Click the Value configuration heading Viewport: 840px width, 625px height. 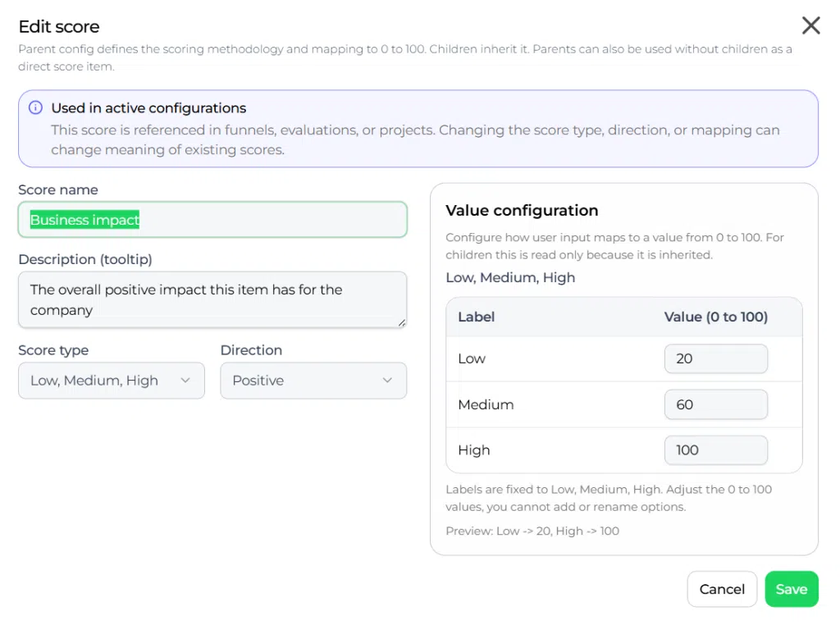[x=522, y=211]
